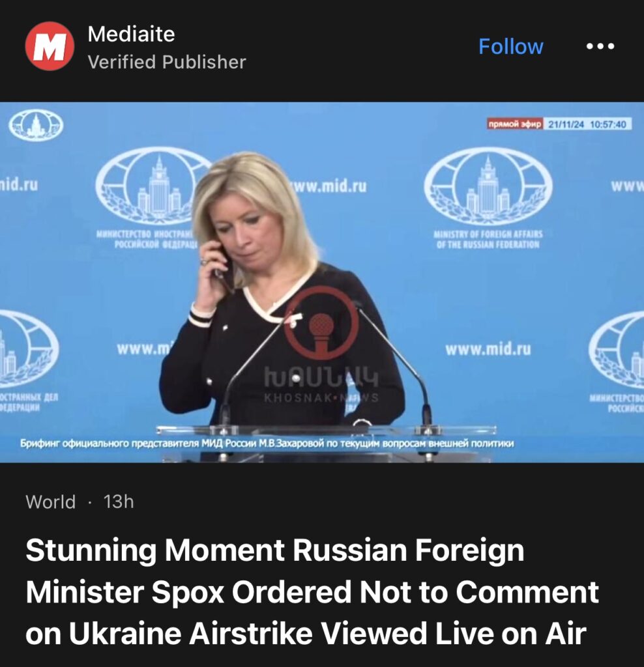
Task: Click the www.mid.ru text under English emblem
Action: pyautogui.click(x=488, y=349)
